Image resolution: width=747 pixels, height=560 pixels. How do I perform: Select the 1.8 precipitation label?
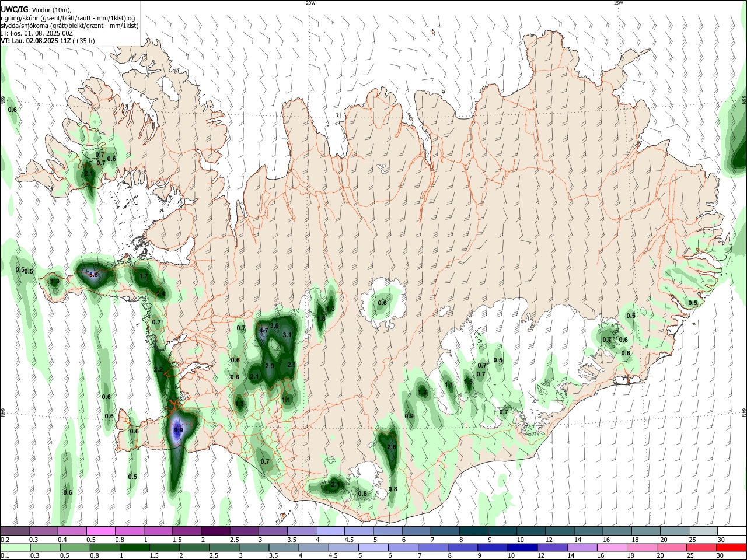320,318
